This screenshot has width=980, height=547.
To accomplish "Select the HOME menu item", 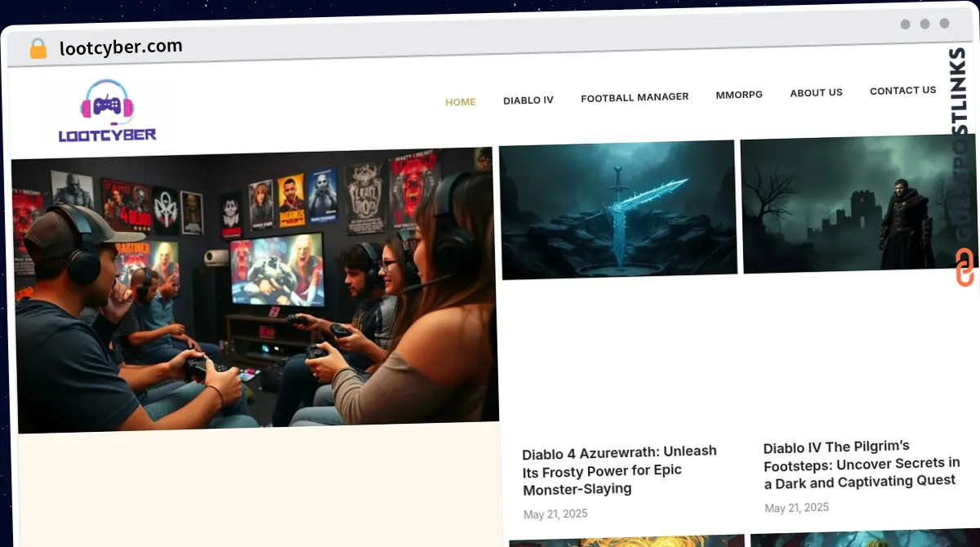I will (461, 102).
